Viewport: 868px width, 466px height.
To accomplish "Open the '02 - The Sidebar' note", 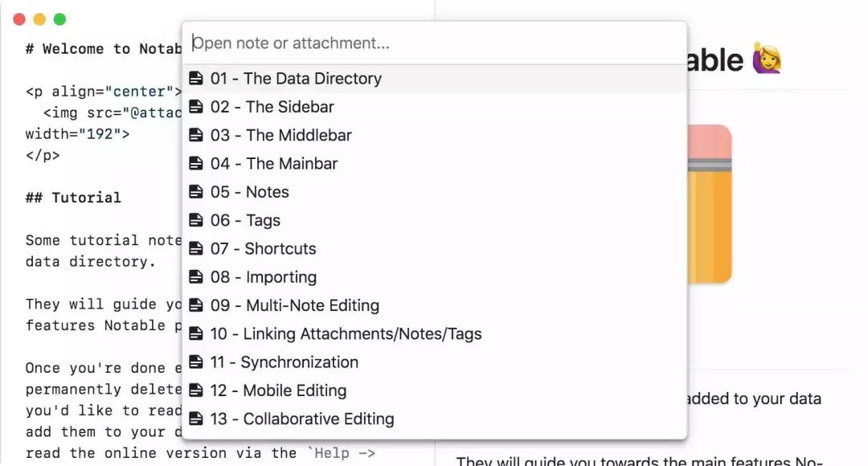I will coord(435,106).
